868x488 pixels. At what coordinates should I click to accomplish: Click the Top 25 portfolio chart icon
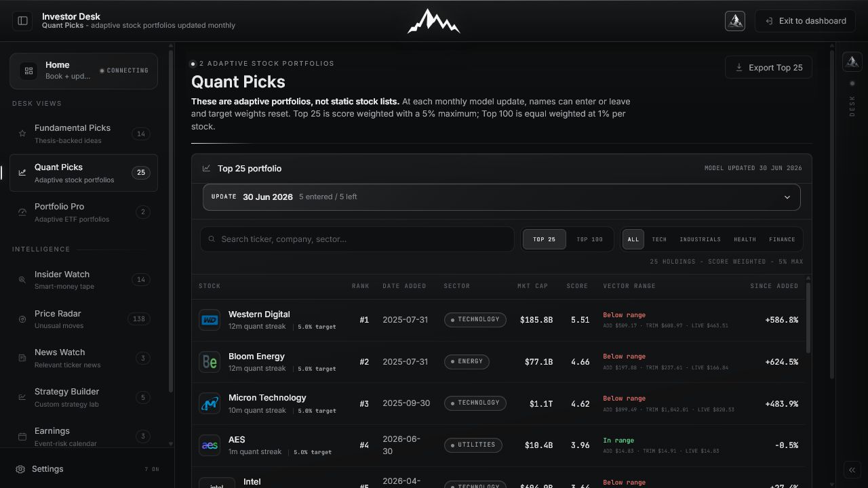click(206, 169)
